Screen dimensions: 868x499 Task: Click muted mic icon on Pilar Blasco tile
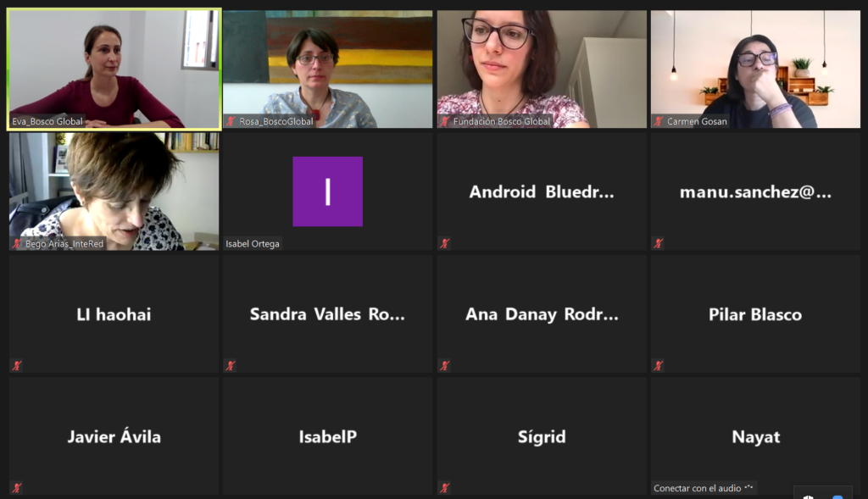(658, 366)
